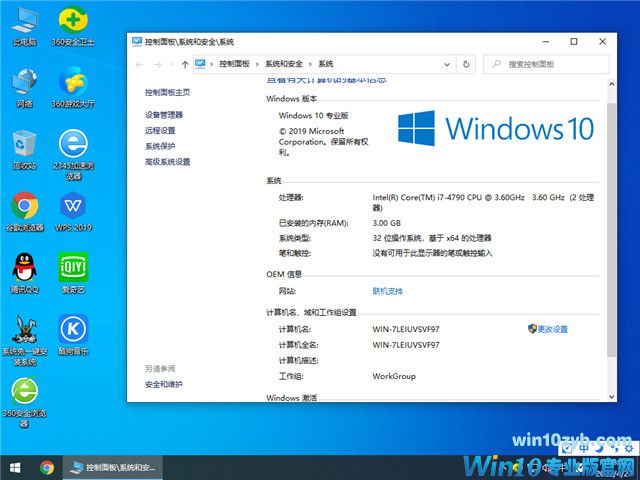Click the Windows 10 logo image
Viewport: 640px width, 480px height.
[495, 129]
